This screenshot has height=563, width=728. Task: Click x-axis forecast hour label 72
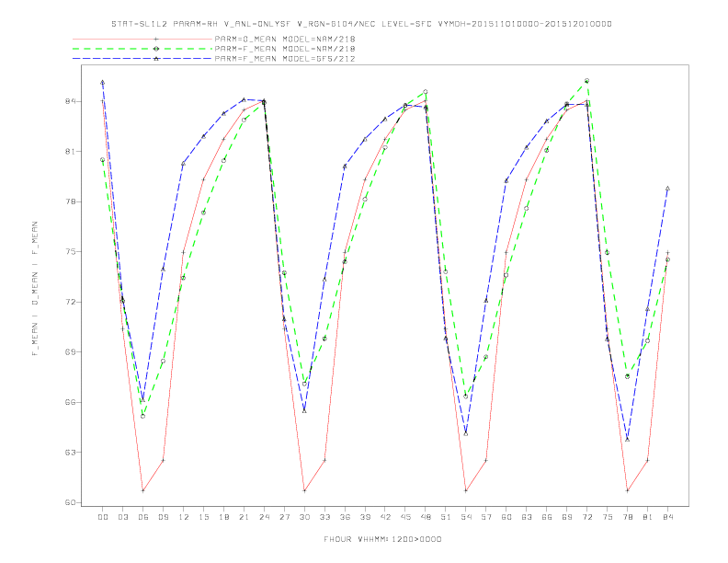587,517
